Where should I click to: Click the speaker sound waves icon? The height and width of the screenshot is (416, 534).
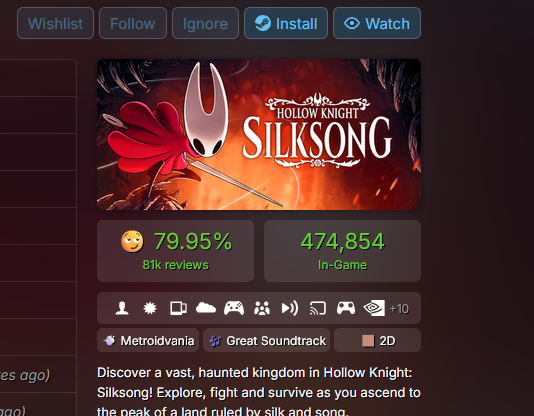pos(290,308)
